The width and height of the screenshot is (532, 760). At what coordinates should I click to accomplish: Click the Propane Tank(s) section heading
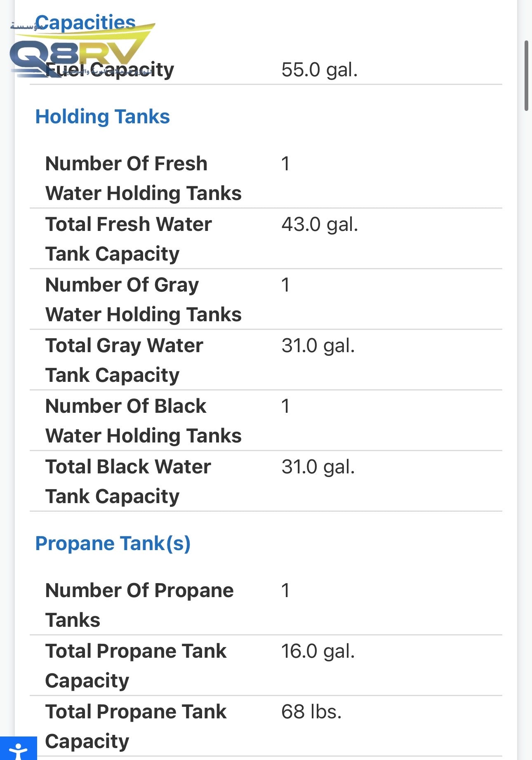(x=113, y=544)
